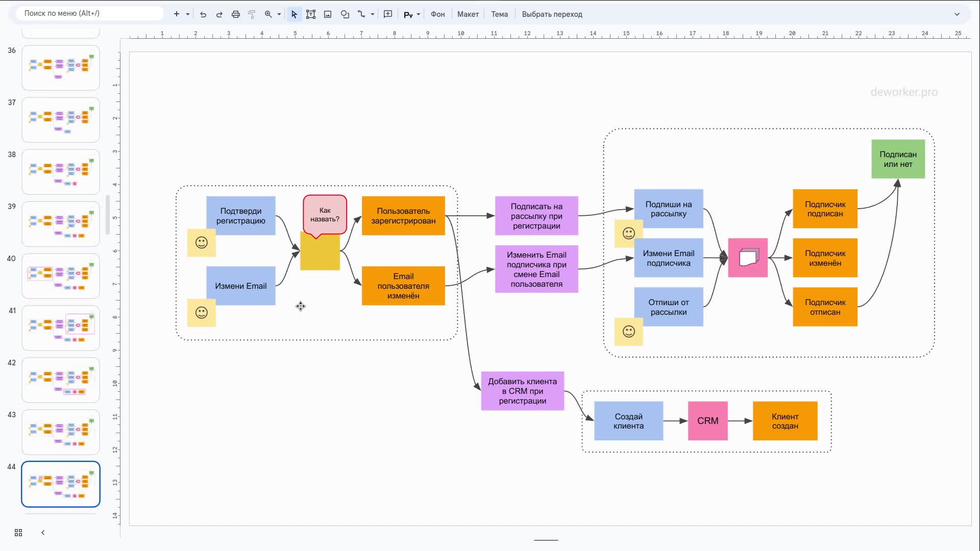Click the print icon
This screenshot has width=980, height=551.
[236, 14]
